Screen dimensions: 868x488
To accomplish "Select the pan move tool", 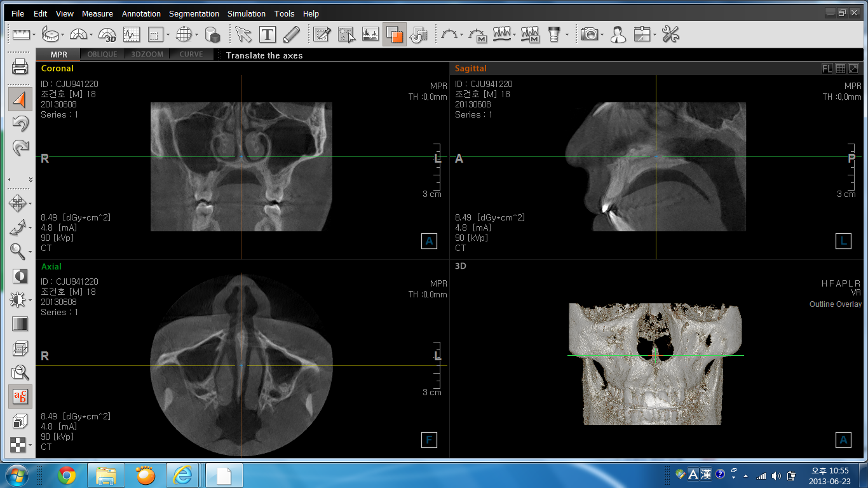I will pyautogui.click(x=17, y=203).
